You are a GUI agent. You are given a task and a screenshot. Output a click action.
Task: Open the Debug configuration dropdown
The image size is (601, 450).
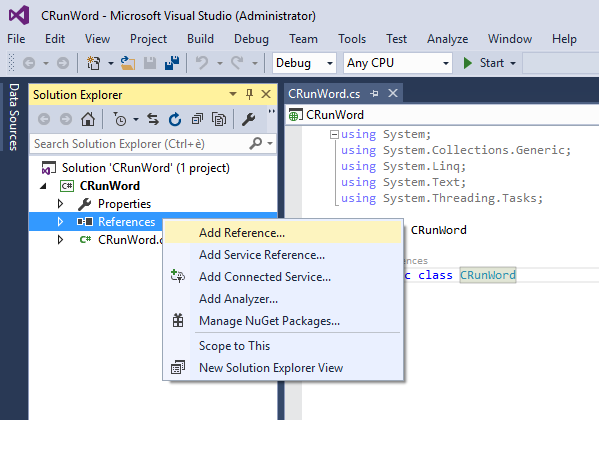click(x=330, y=63)
